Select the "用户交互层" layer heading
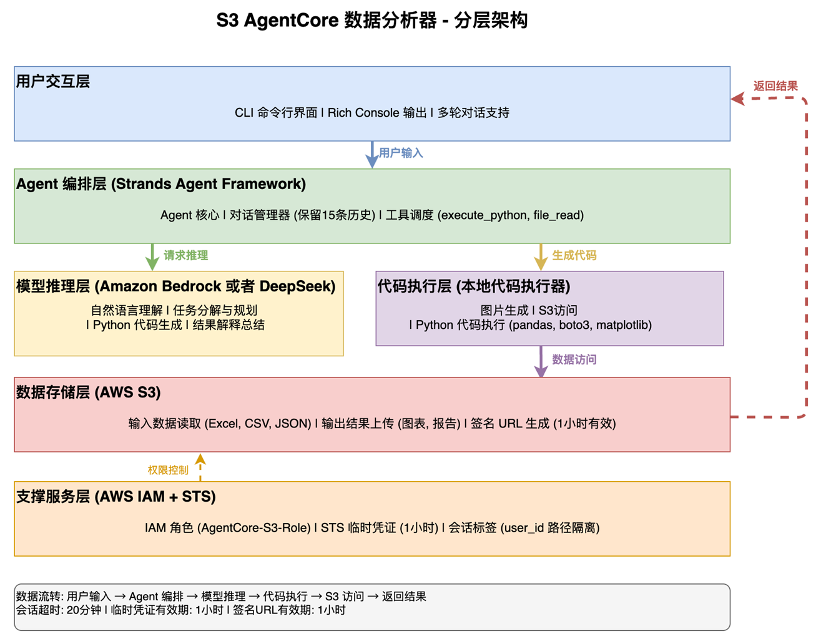821x644 pixels. pos(53,82)
